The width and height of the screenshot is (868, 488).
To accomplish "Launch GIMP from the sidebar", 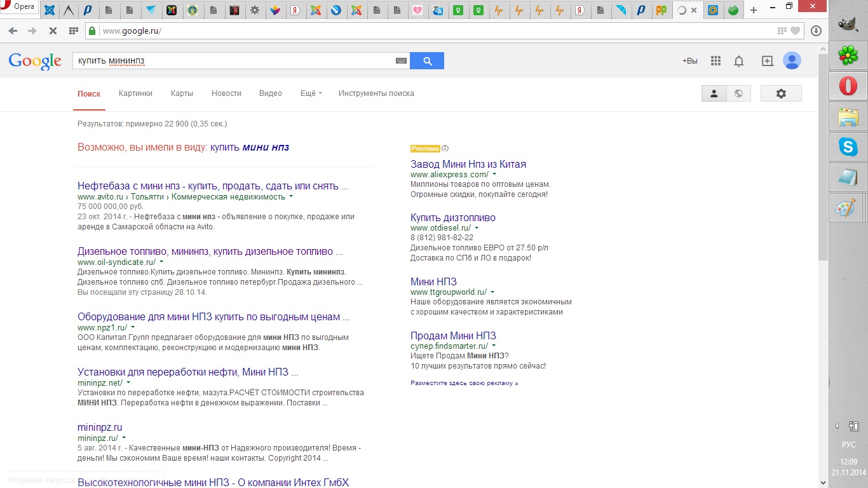I will (848, 24).
